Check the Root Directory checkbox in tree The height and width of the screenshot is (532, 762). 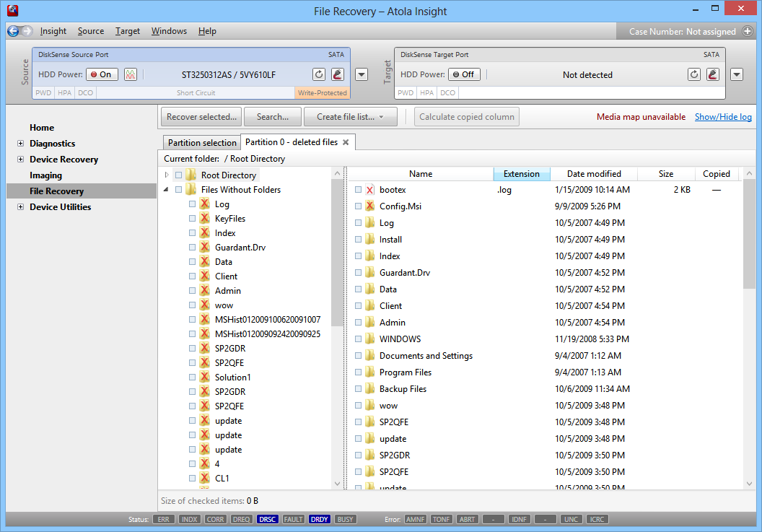[179, 175]
